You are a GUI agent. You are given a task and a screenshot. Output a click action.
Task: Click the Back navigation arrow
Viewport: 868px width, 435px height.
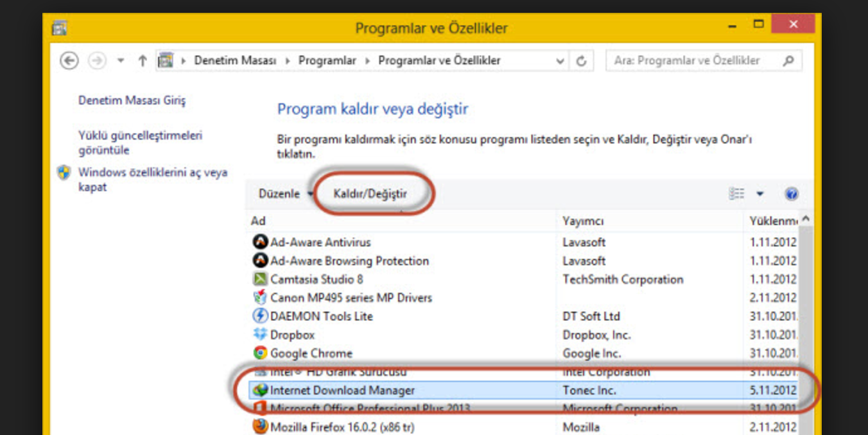point(69,60)
